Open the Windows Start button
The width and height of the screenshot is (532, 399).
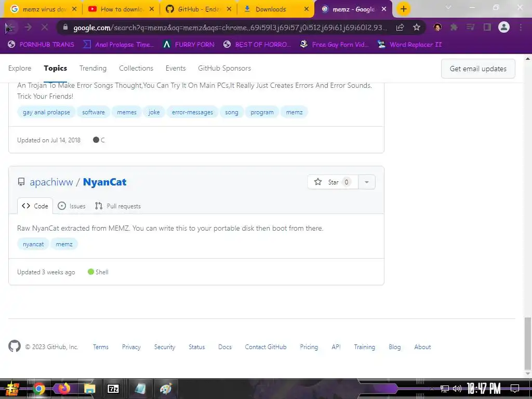[12, 389]
